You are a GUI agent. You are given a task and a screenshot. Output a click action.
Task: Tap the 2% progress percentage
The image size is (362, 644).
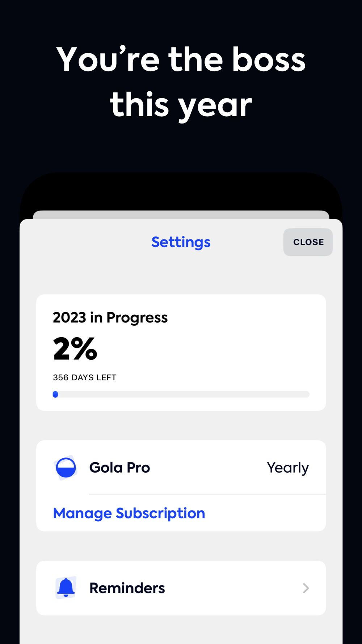75,349
